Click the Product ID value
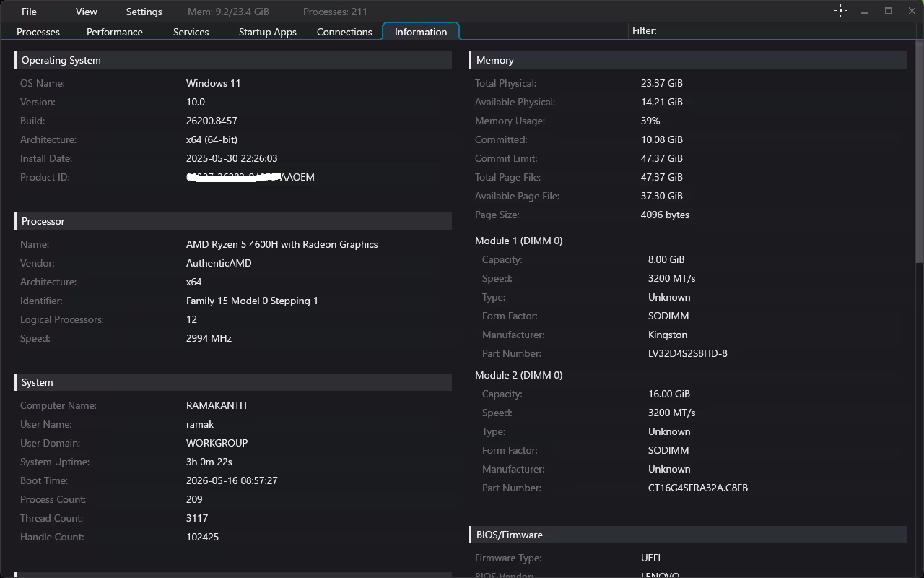924x578 pixels. point(250,177)
